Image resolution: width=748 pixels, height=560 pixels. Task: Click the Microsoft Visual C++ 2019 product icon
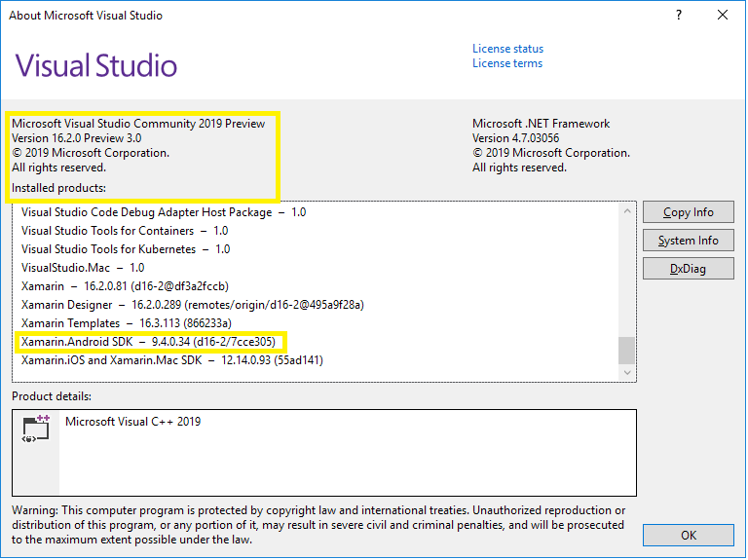pyautogui.click(x=36, y=429)
